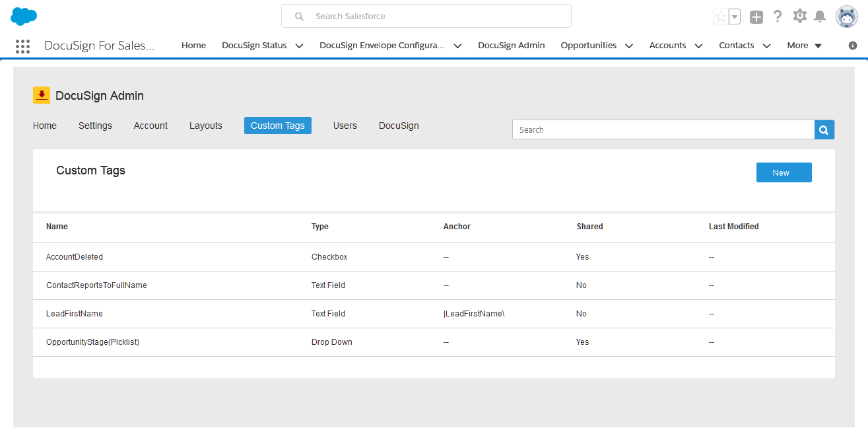The height and width of the screenshot is (438, 868).
Task: Click the Name column header
Action: click(x=57, y=227)
